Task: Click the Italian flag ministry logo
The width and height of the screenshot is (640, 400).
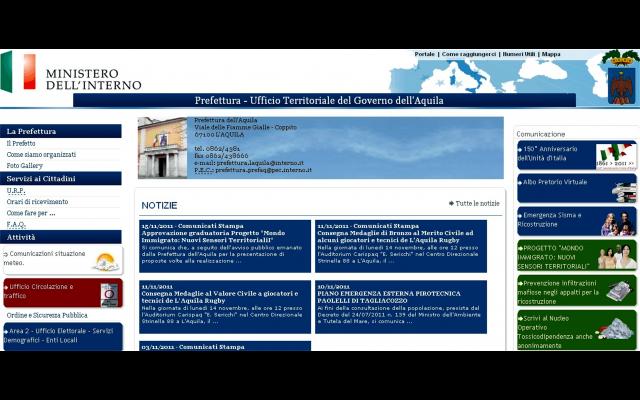Action: point(18,72)
